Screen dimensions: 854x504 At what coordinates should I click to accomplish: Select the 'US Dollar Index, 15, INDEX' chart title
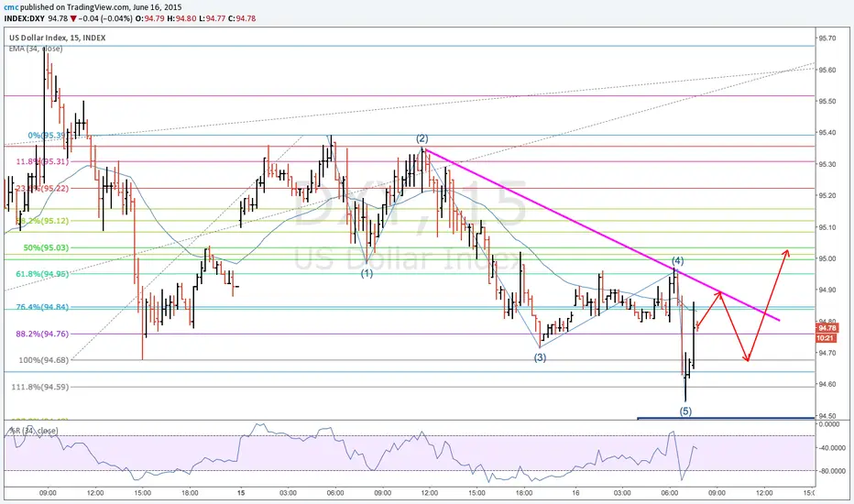pyautogui.click(x=57, y=38)
